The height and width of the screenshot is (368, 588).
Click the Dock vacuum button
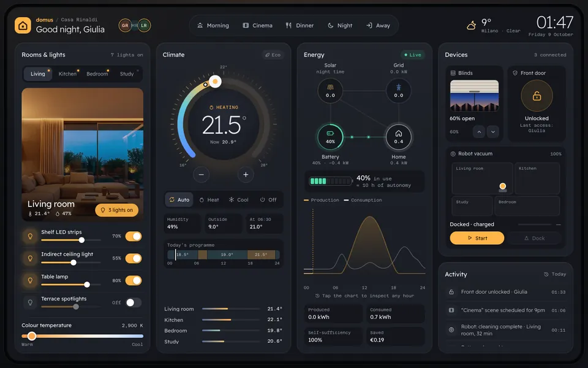tap(534, 238)
